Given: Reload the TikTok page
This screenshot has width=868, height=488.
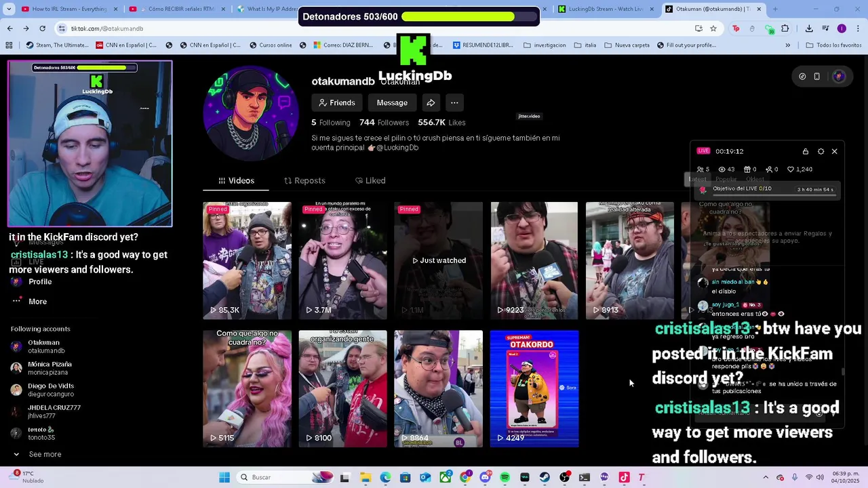Looking at the screenshot, I should point(42,28).
